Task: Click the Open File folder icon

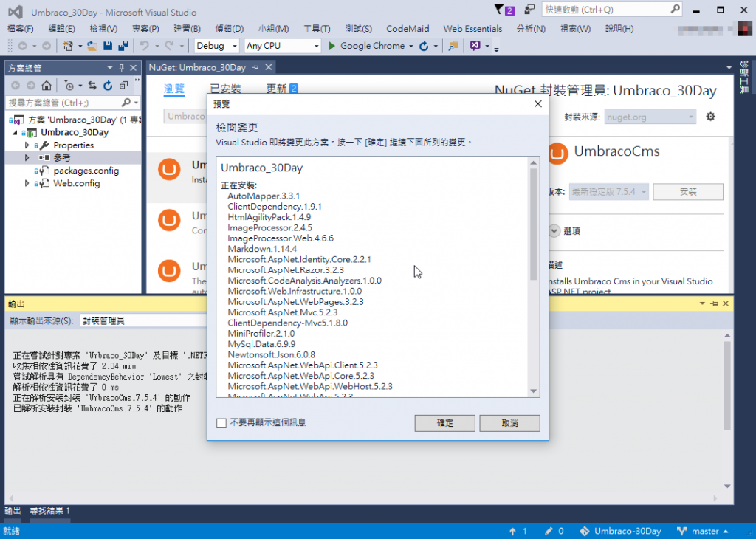Action: (x=92, y=46)
